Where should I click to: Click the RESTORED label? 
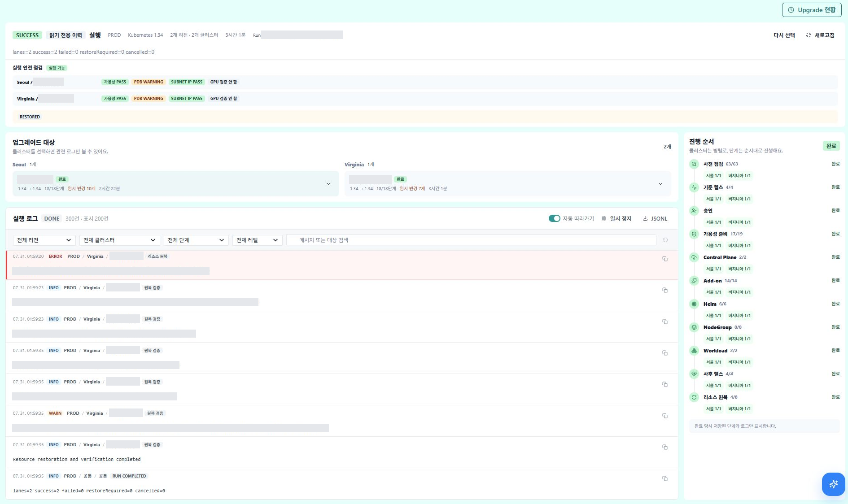pos(30,117)
